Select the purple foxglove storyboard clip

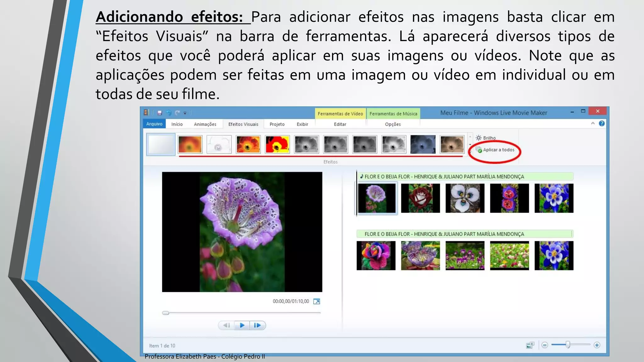tap(377, 198)
